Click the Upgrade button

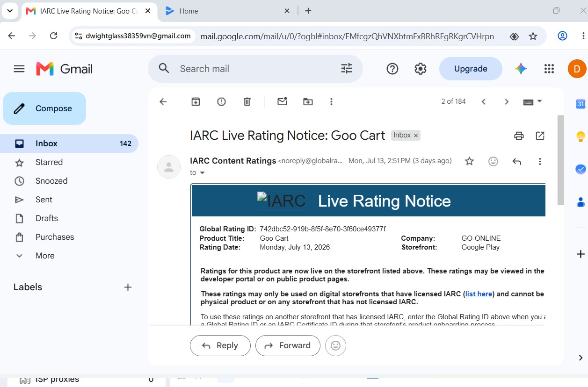[x=471, y=69]
